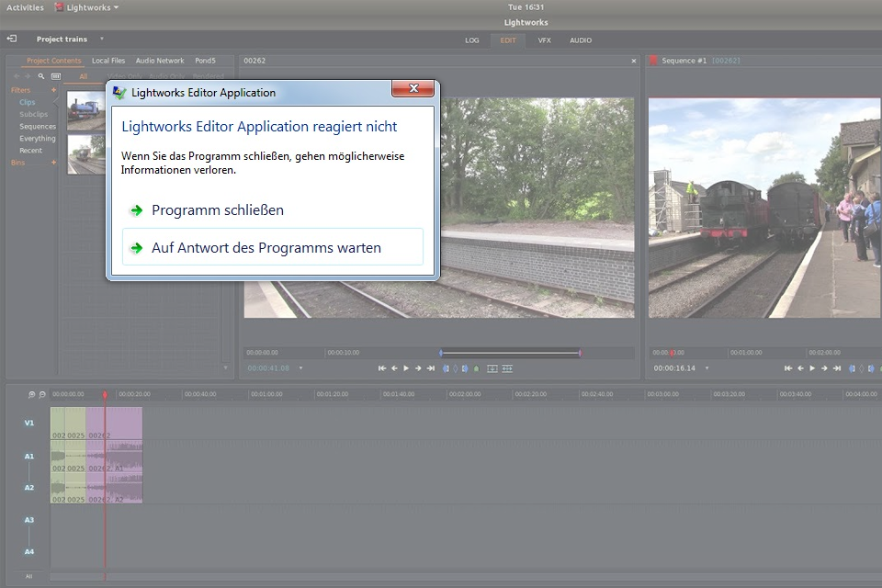Switch to the VFX tab
This screenshot has height=588, width=882.
(545, 40)
